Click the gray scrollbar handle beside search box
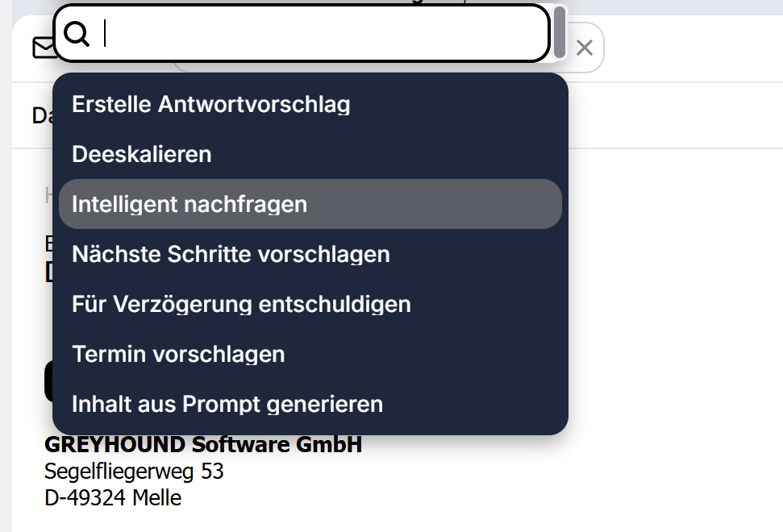Viewport: 783px width, 532px height. (560, 32)
